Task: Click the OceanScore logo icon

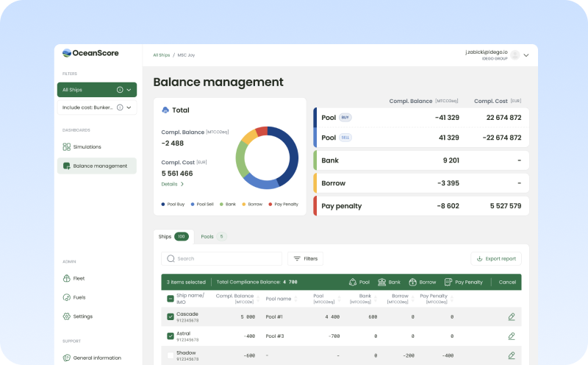Action: coord(67,53)
